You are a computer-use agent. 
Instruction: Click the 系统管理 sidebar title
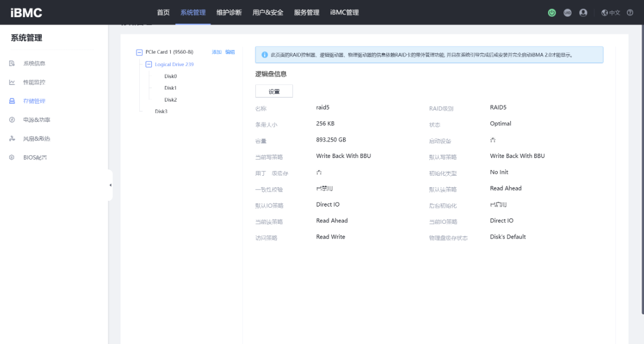[26, 38]
